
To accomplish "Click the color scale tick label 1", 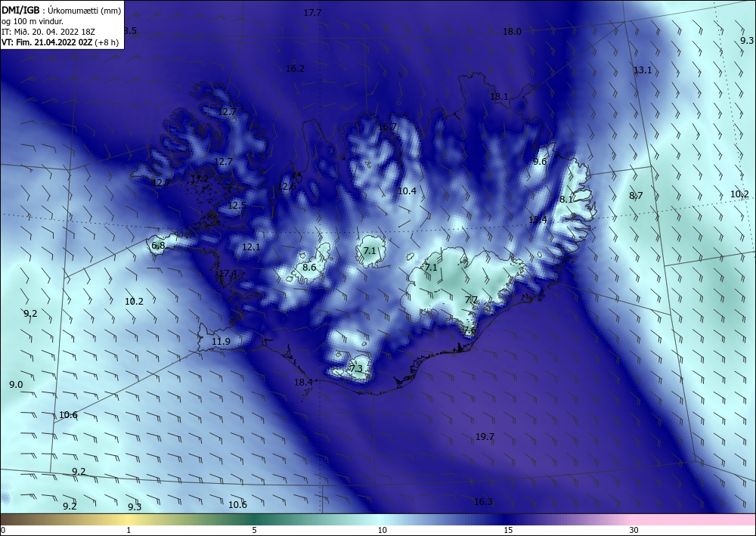I will pos(129,531).
